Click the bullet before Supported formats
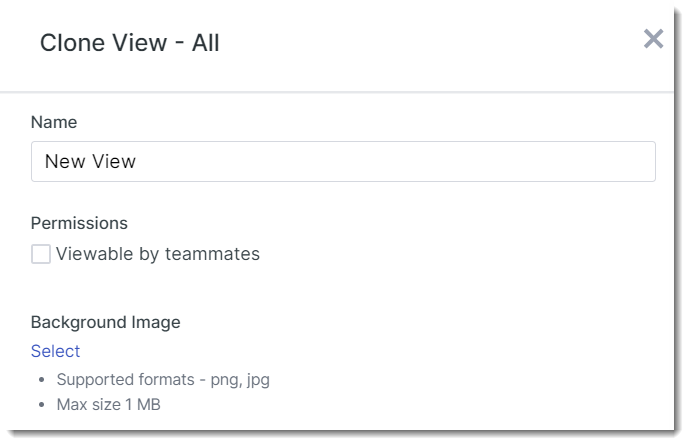The width and height of the screenshot is (689, 445). (x=41, y=380)
